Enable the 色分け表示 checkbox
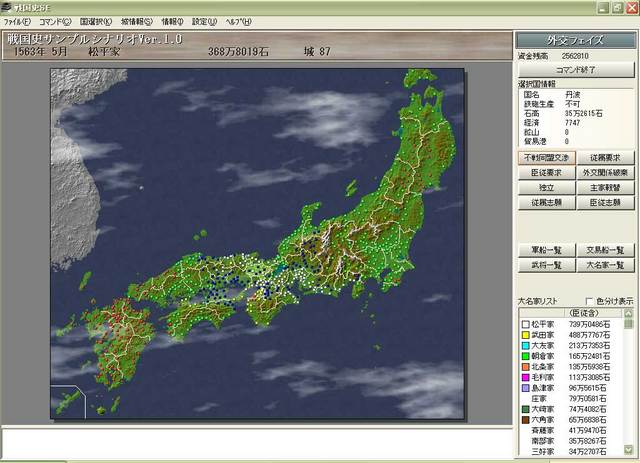640x463 pixels. point(589,301)
